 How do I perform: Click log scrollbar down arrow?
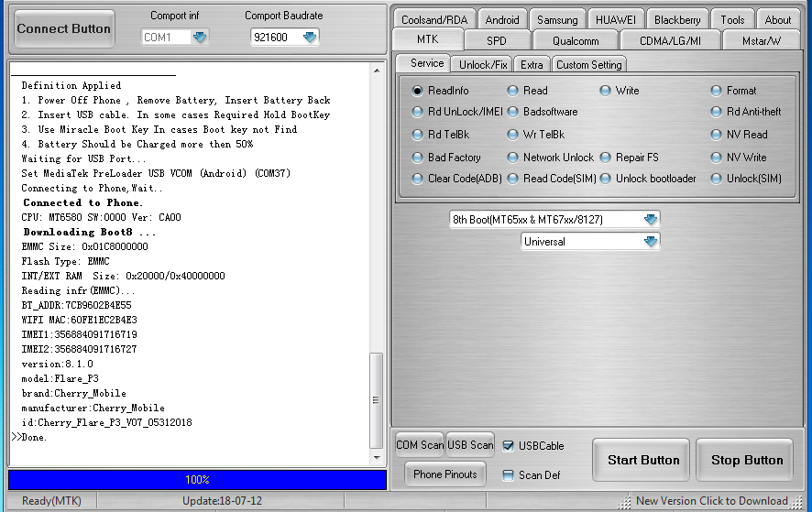pos(377,458)
